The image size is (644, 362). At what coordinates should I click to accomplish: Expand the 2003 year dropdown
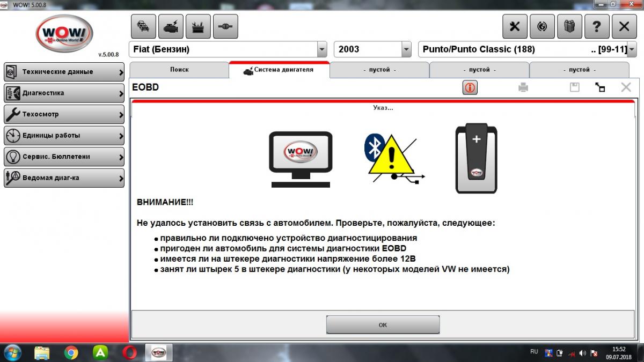point(406,49)
